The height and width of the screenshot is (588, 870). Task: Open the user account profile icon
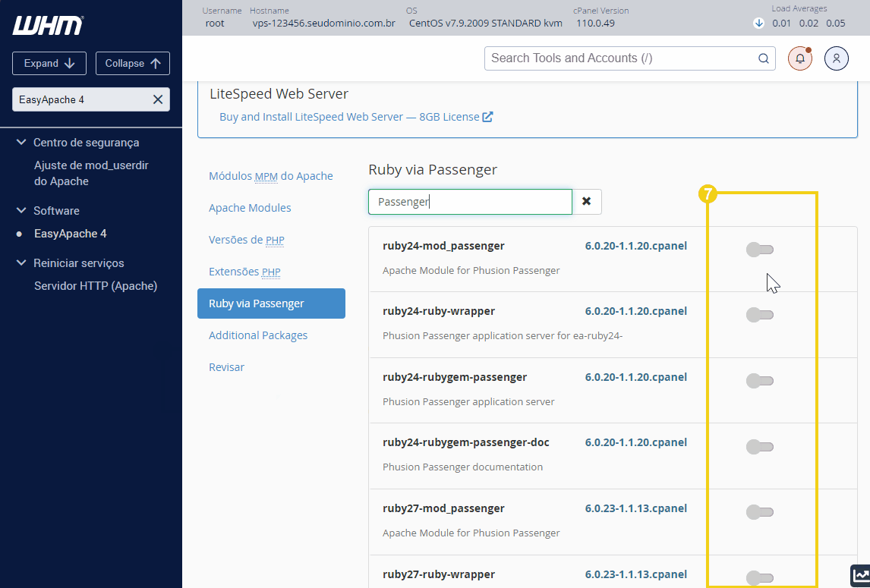point(836,58)
